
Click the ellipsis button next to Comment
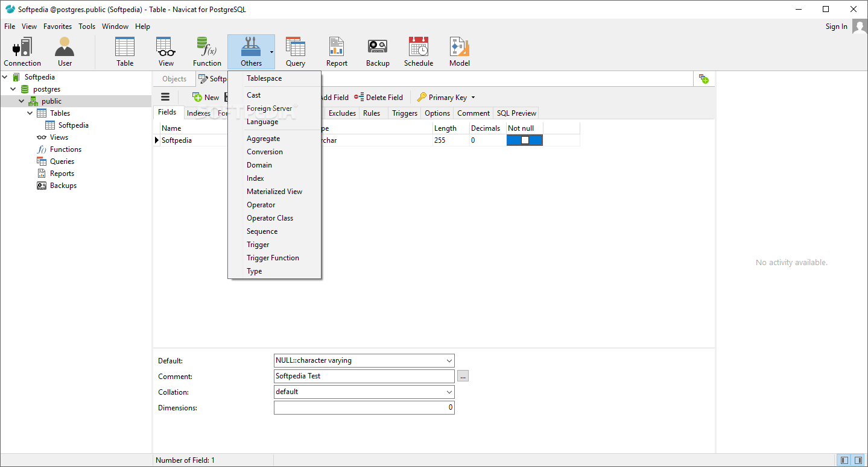click(x=463, y=376)
